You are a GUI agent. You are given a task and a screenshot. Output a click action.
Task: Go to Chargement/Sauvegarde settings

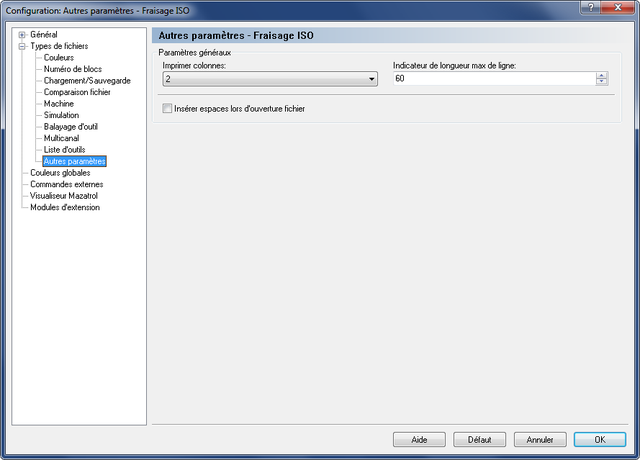point(87,80)
